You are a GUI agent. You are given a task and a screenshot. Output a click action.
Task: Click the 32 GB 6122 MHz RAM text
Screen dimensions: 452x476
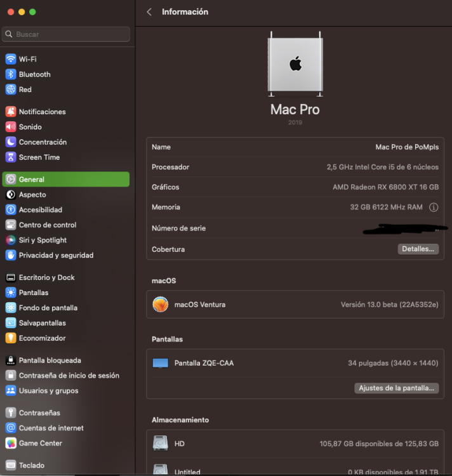coord(386,207)
